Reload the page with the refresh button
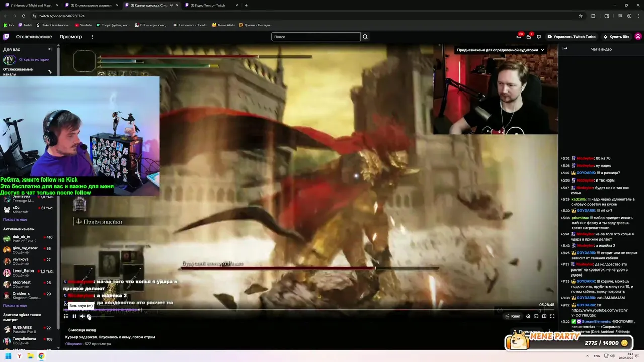The image size is (644, 362). pos(23,16)
